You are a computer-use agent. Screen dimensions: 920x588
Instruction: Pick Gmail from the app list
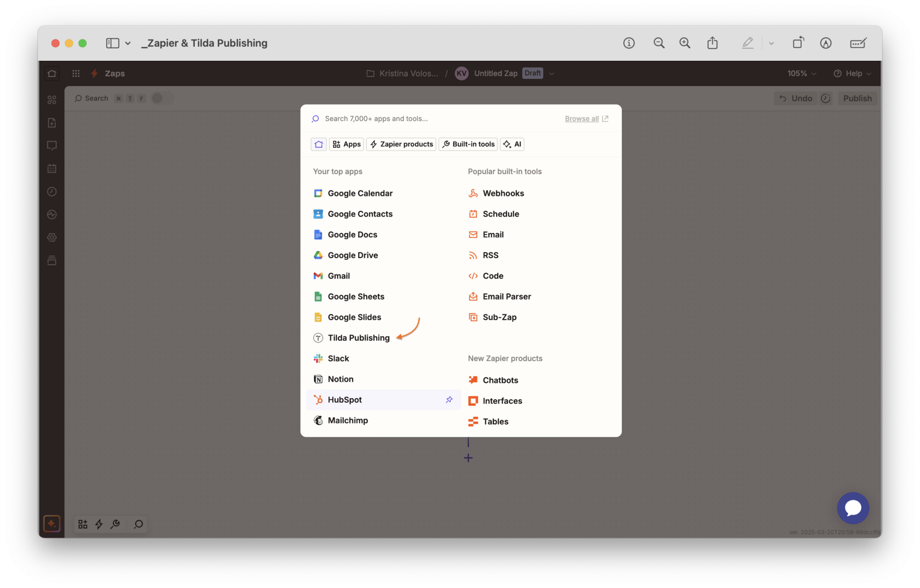tap(383, 276)
